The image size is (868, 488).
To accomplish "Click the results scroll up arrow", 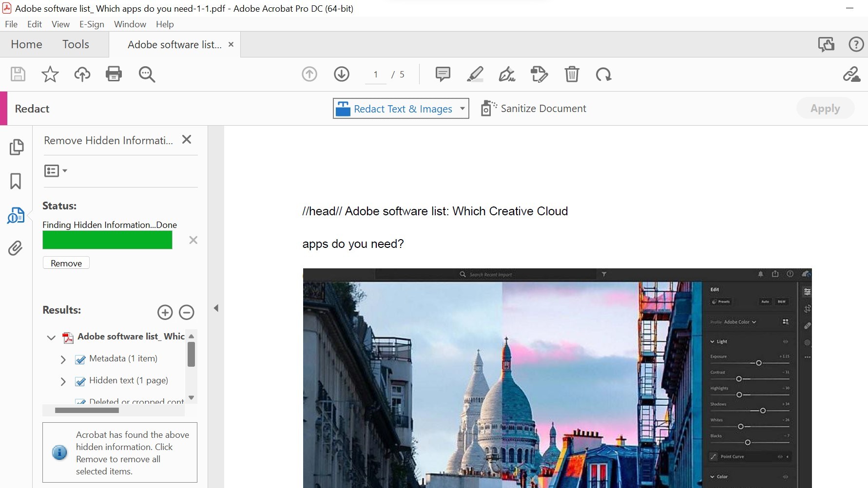I will tap(192, 336).
